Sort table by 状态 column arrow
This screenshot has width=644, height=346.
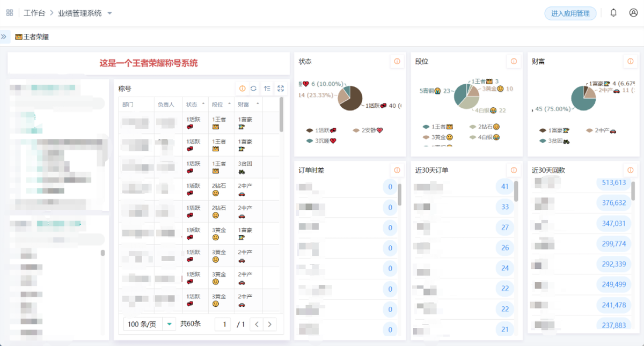click(x=203, y=104)
